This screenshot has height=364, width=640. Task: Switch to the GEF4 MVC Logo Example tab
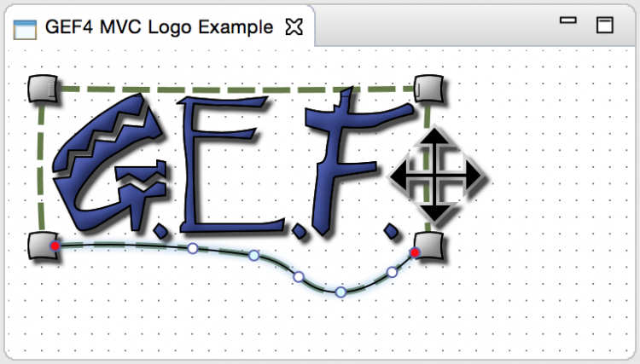tap(159, 27)
